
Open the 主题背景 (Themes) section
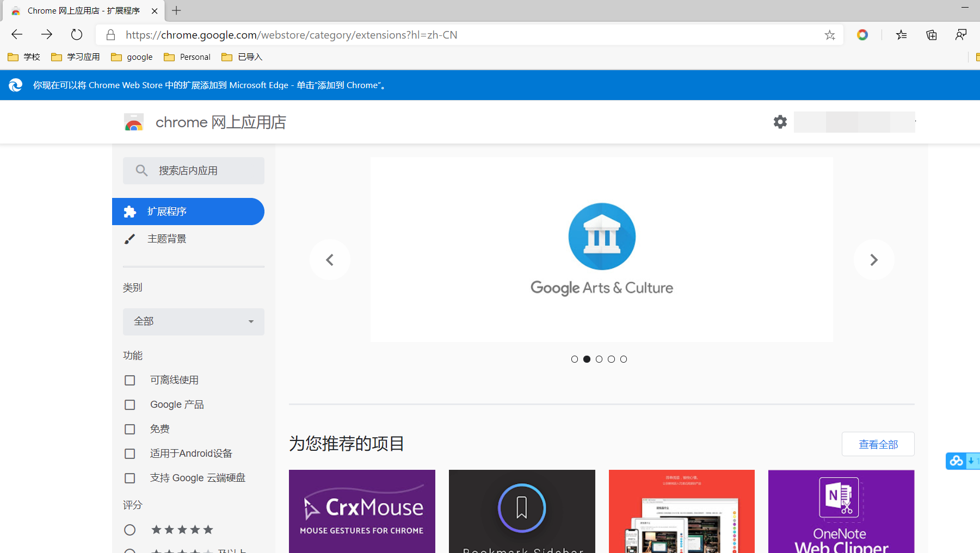pos(167,238)
